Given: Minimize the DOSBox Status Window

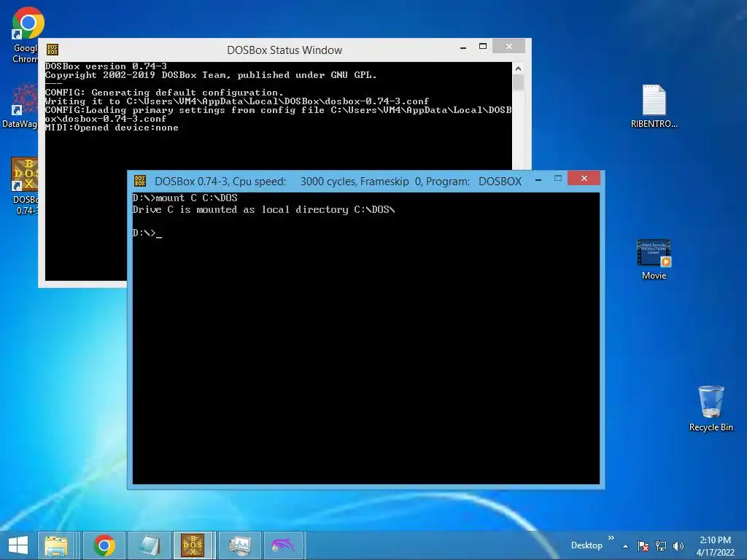Looking at the screenshot, I should coord(463,47).
